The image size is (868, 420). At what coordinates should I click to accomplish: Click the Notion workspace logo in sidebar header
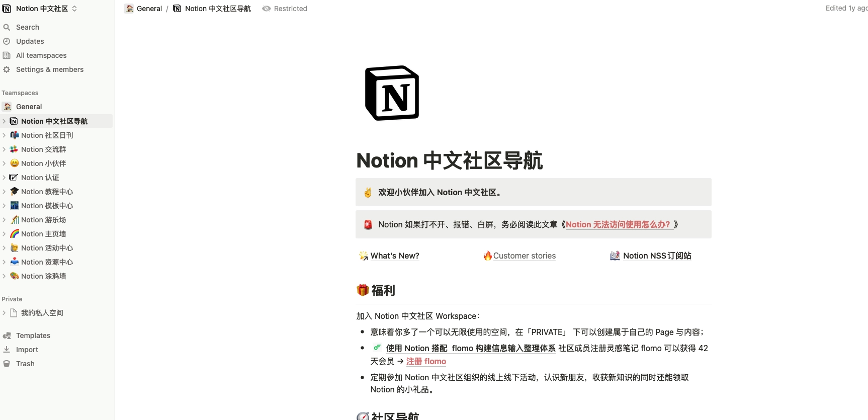click(x=7, y=9)
